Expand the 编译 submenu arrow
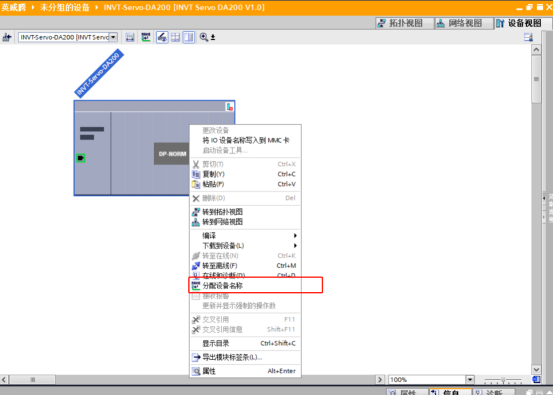The height and width of the screenshot is (396, 554). 295,236
